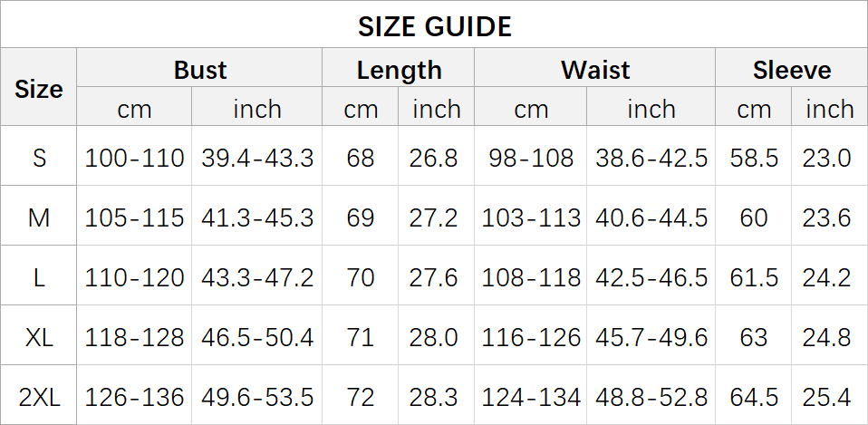Select waist inch value 38.6-42.5
This screenshot has width=868, height=425.
pos(651,158)
